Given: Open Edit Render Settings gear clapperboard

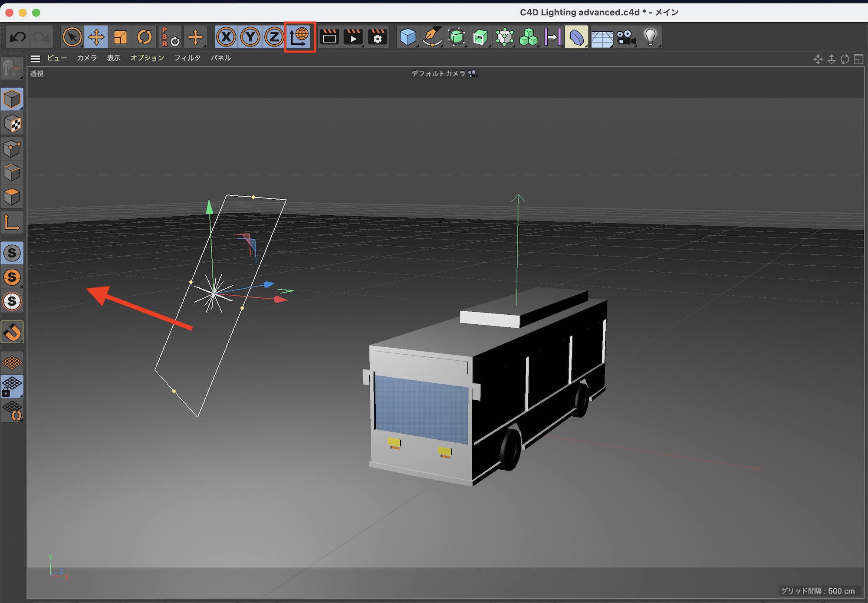Looking at the screenshot, I should click(x=378, y=37).
